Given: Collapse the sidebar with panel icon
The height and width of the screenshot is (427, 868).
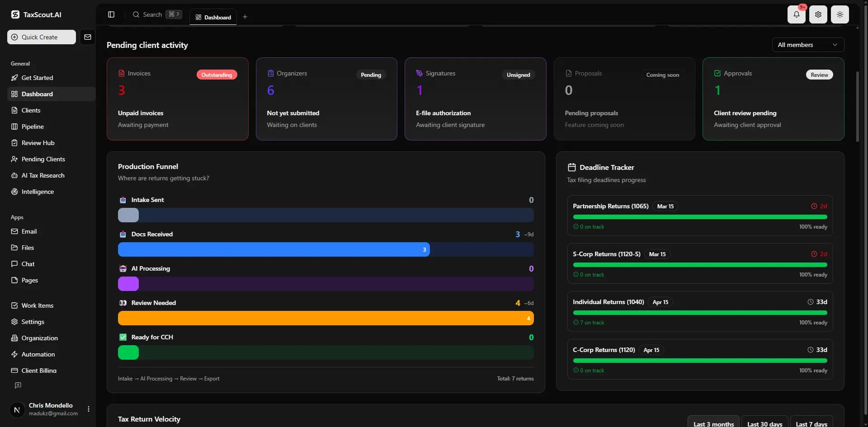Looking at the screenshot, I should (x=111, y=14).
